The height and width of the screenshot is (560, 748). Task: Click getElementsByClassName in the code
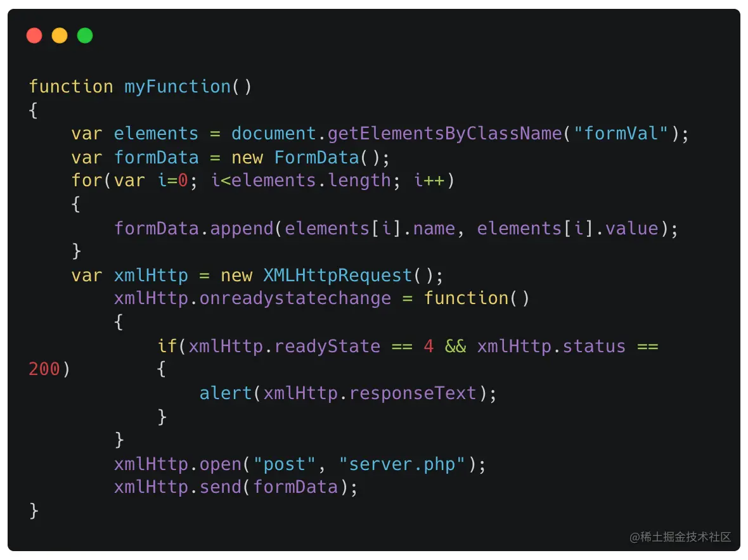pyautogui.click(x=444, y=134)
